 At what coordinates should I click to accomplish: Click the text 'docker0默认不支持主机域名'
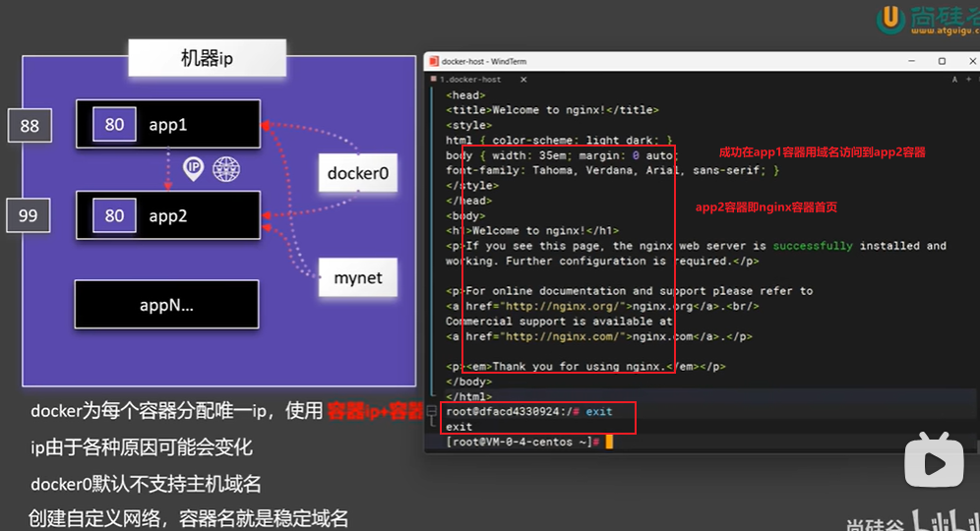(147, 484)
